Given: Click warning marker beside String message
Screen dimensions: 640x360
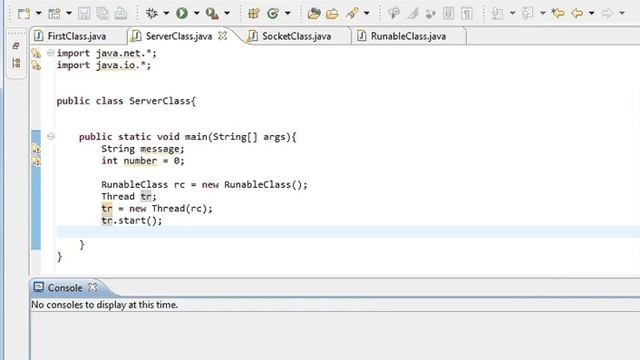Looking at the screenshot, I should point(36,149).
